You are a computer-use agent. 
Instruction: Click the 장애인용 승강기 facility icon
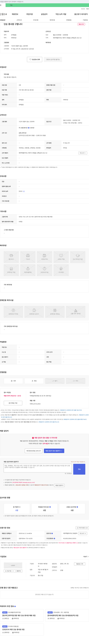(34, 312)
